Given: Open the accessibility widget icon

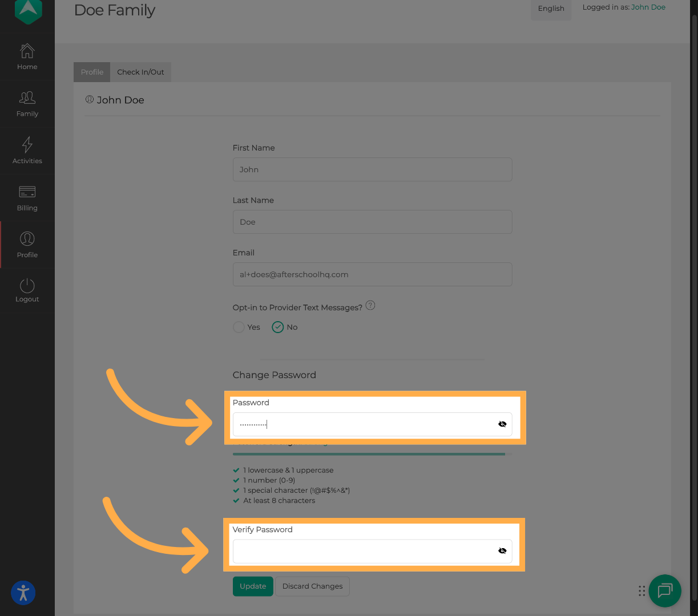Looking at the screenshot, I should point(23,593).
